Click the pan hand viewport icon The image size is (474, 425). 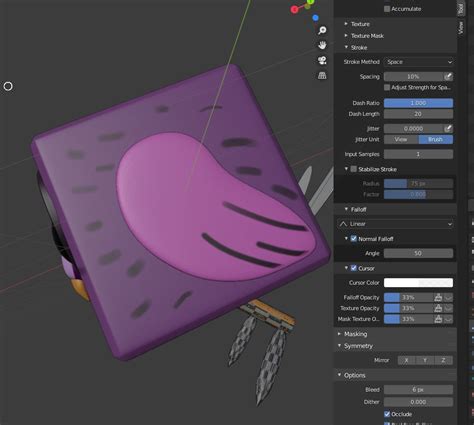click(322, 45)
